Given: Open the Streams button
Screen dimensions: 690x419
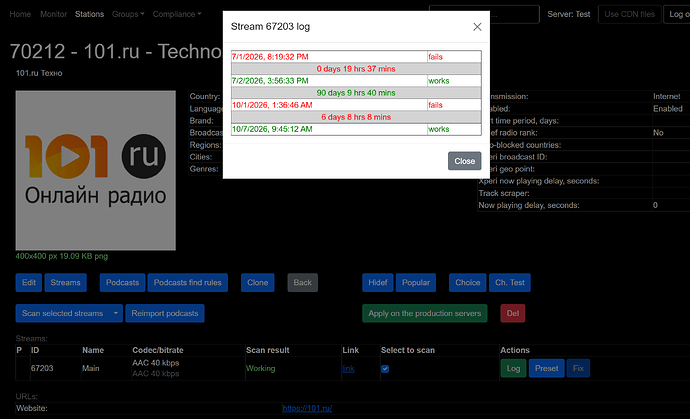Looking at the screenshot, I should click(x=66, y=283).
